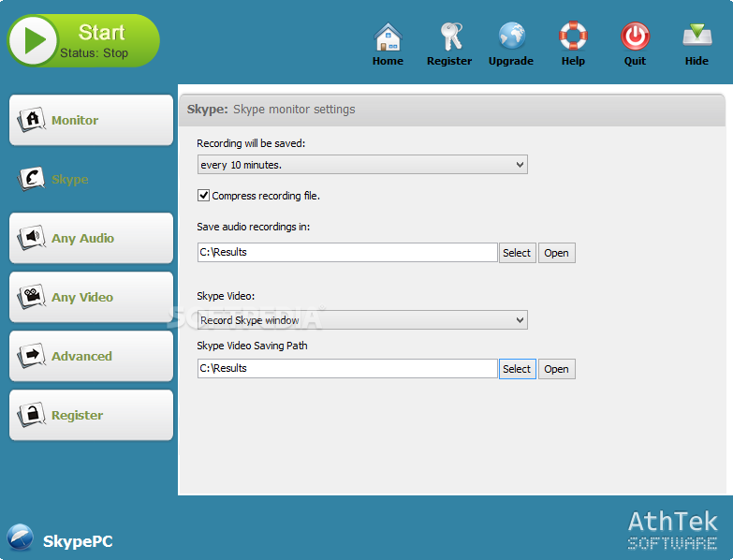Screen dimensions: 733x560
Task: Click the Home text label in toolbar
Action: click(x=388, y=61)
